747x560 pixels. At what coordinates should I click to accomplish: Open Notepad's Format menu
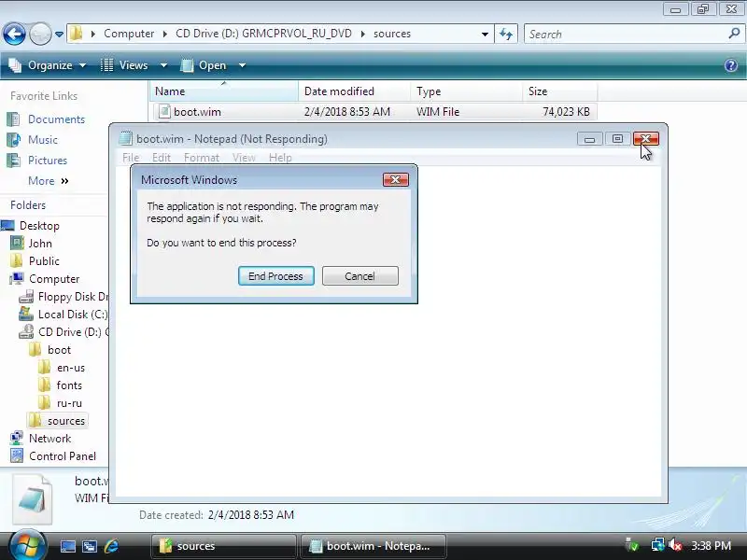click(x=202, y=158)
